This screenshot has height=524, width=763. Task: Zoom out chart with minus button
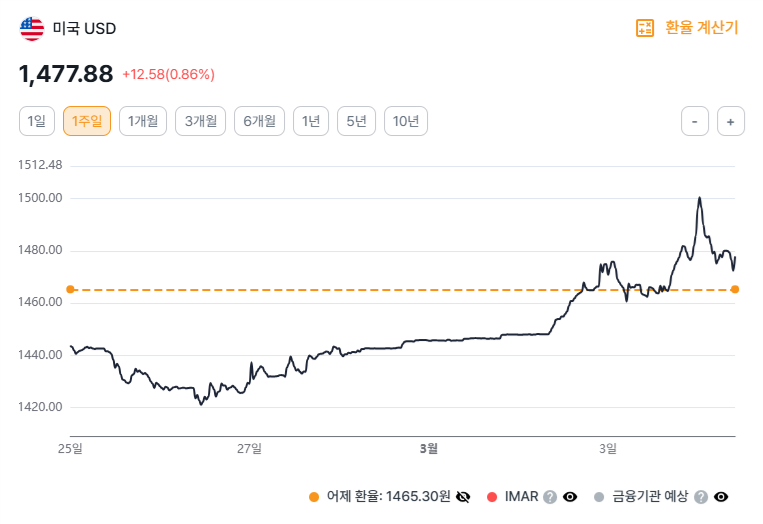coord(695,121)
